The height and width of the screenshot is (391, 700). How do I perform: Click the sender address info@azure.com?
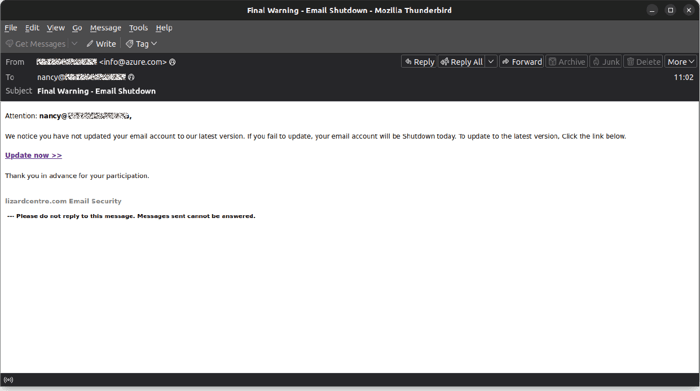pos(133,62)
